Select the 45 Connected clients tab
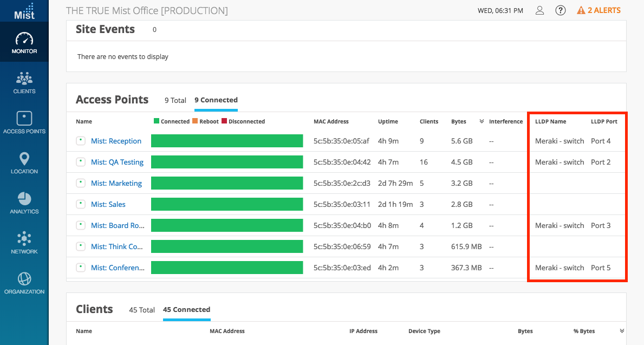 coord(186,310)
